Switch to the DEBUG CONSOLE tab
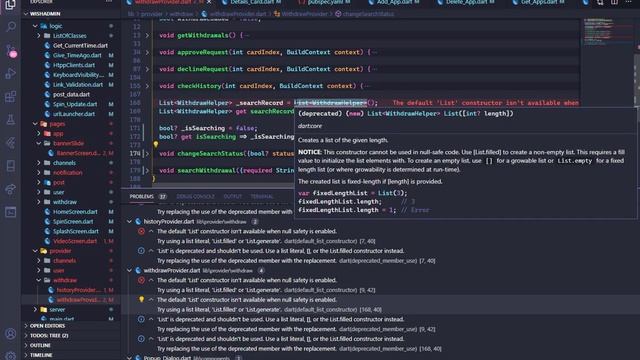Image resolution: width=640 pixels, height=360 pixels. coord(196,197)
